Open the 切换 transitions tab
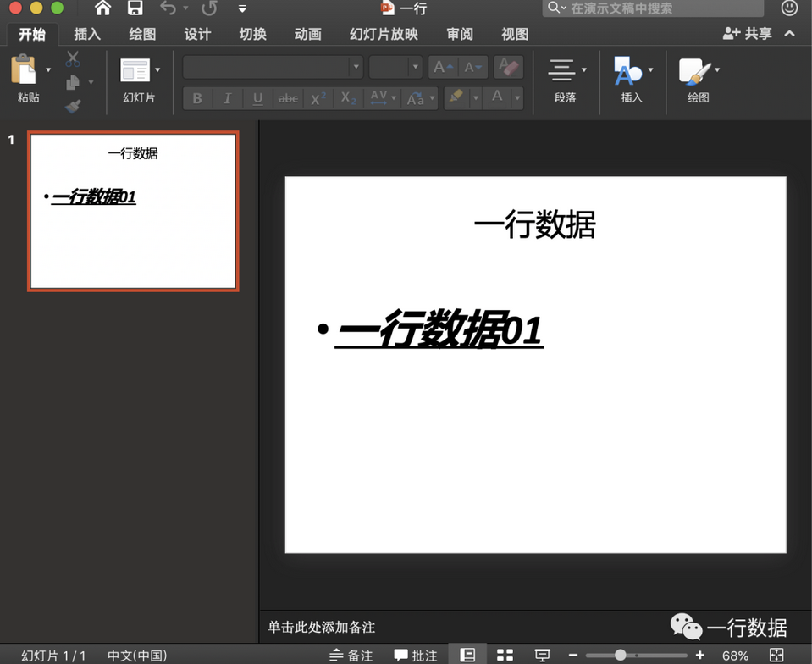 click(252, 34)
